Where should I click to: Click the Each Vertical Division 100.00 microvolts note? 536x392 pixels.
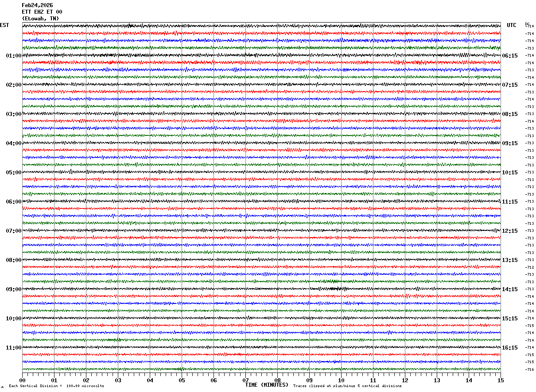point(56,386)
